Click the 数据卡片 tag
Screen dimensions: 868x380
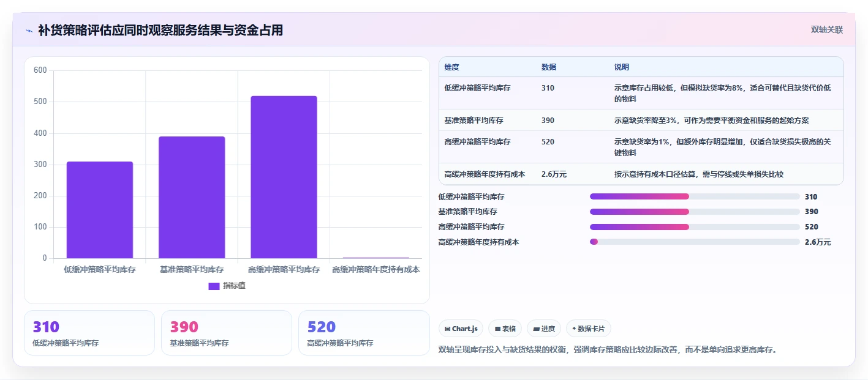pyautogui.click(x=588, y=329)
